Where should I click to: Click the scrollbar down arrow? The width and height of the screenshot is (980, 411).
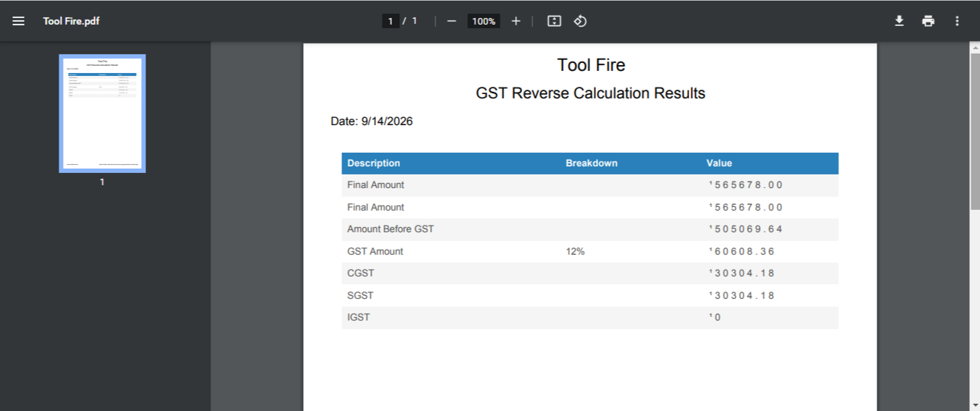[974, 405]
